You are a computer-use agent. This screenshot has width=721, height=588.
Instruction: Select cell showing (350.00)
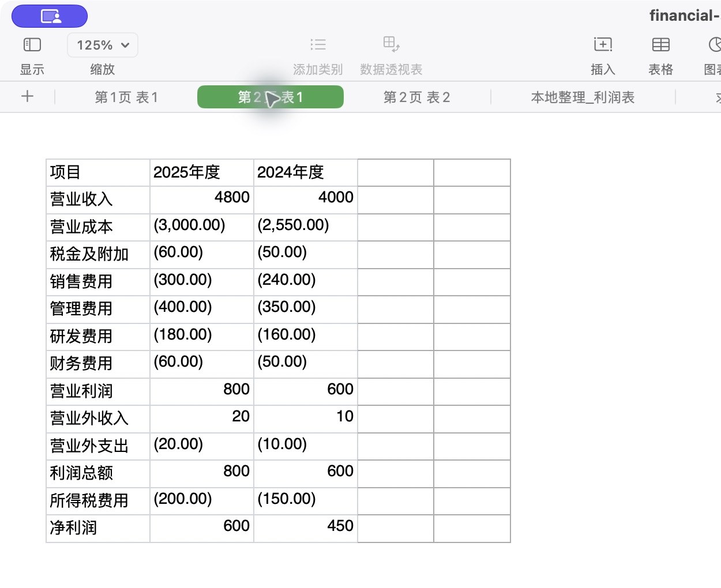(x=306, y=310)
